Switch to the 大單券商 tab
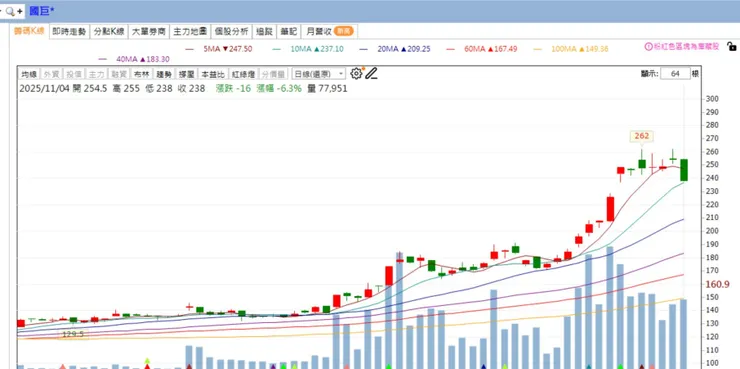 pos(149,32)
